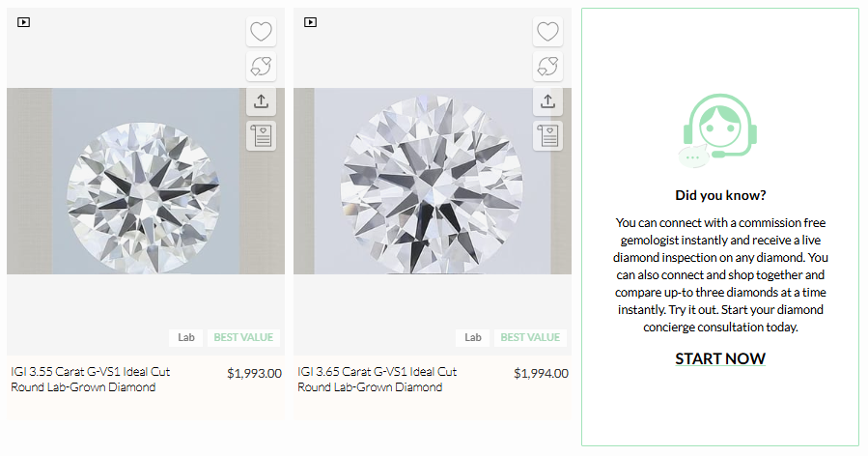The image size is (868, 456).
Task: Click the 3.65 carat diamond image
Action: 432,182
